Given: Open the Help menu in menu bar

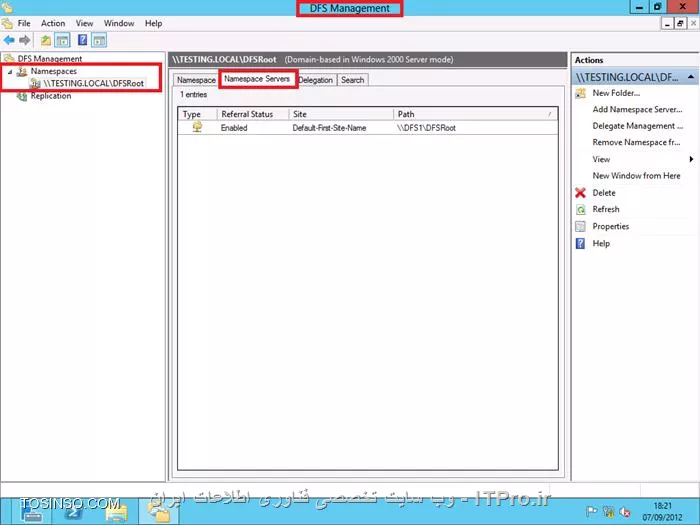Looking at the screenshot, I should click(x=154, y=23).
